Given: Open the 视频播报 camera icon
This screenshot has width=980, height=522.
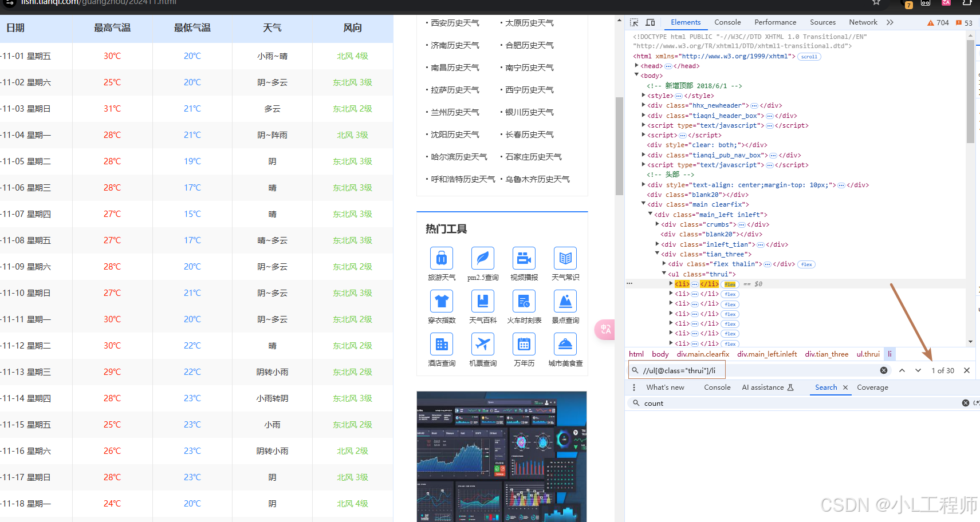Looking at the screenshot, I should click(524, 258).
